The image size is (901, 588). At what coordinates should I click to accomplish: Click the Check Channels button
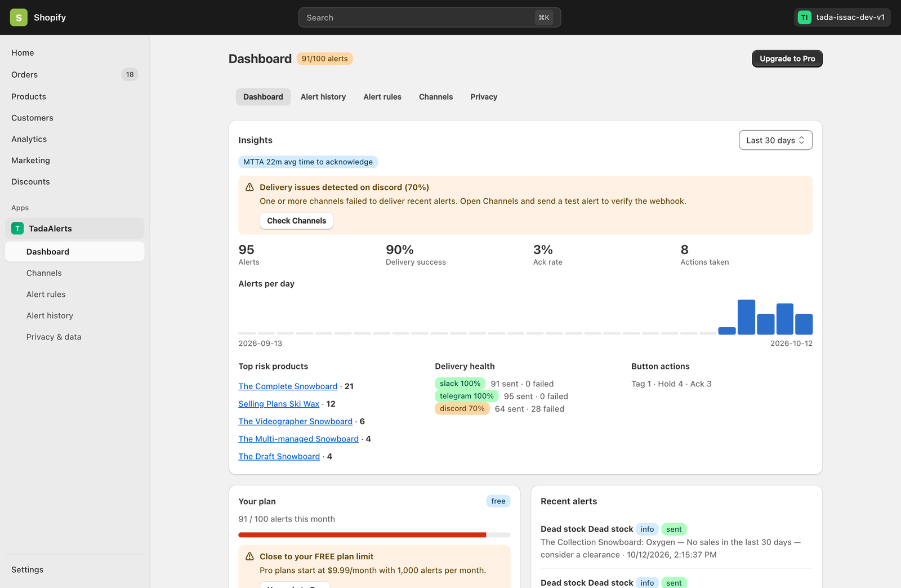tap(297, 221)
